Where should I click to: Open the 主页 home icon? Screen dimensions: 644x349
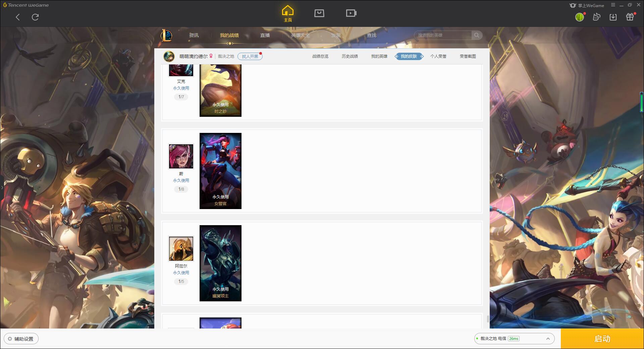tap(287, 14)
